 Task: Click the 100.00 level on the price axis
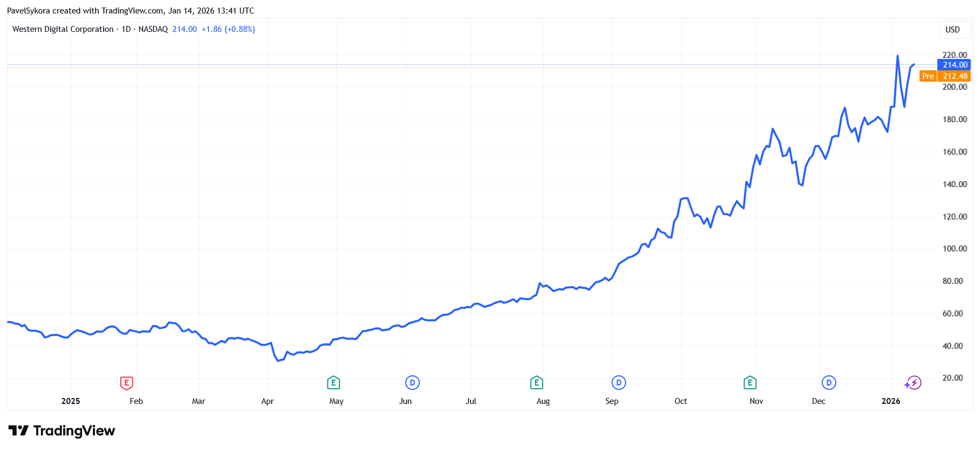coord(955,249)
